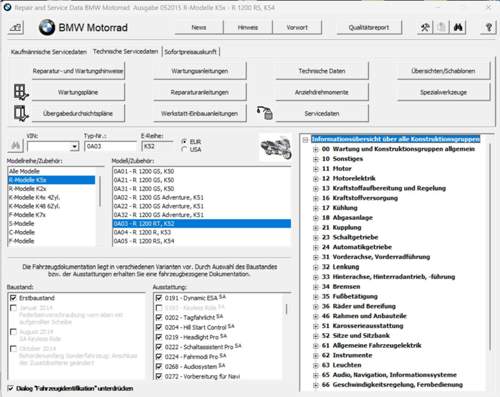Viewport: 500px width, 397px height.
Task: Expand 63 Leuchten tree node
Action: coord(315,365)
